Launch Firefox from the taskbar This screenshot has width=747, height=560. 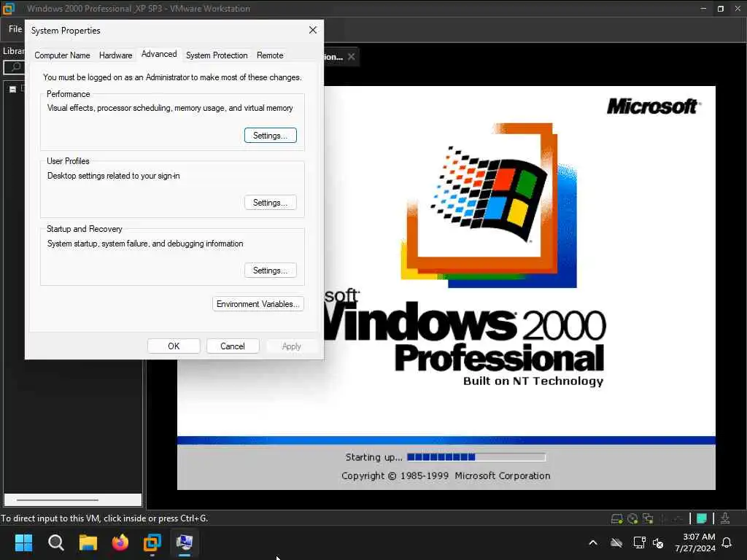click(120, 542)
